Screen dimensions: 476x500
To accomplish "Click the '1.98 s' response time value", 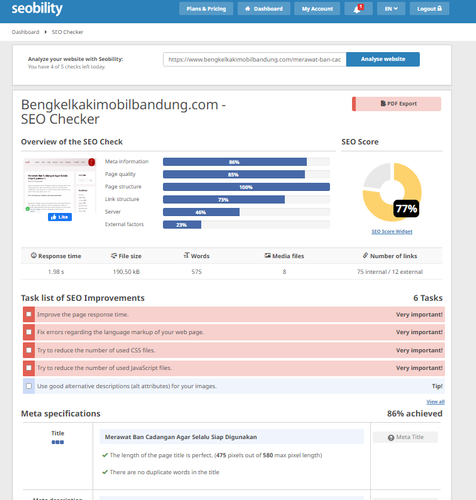I will (56, 272).
